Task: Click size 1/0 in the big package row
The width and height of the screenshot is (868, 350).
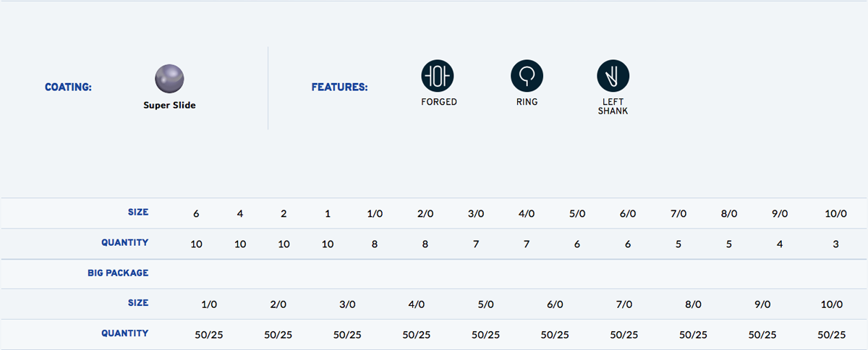Action: coord(209,304)
